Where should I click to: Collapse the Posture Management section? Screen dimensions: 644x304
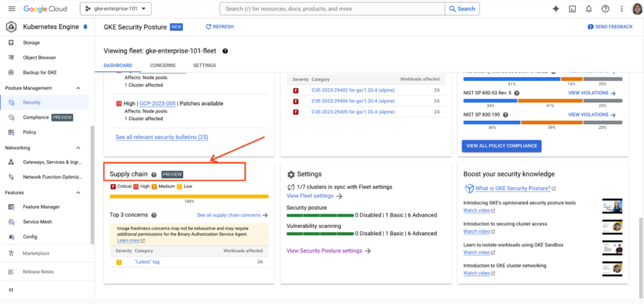point(79,88)
